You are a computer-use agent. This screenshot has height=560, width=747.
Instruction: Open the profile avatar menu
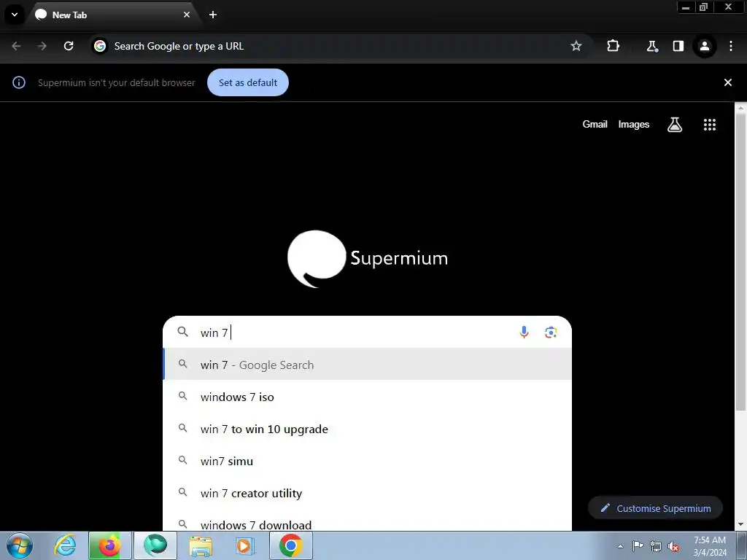(x=704, y=46)
